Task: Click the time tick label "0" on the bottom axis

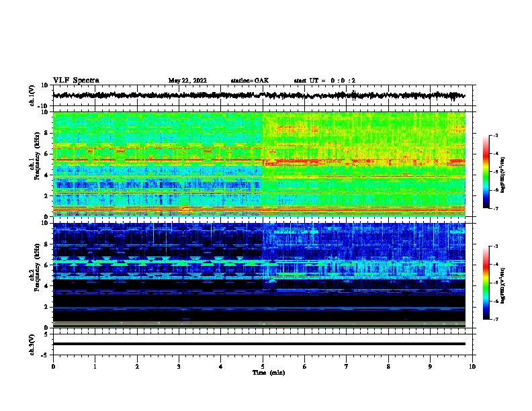Action: 53,367
